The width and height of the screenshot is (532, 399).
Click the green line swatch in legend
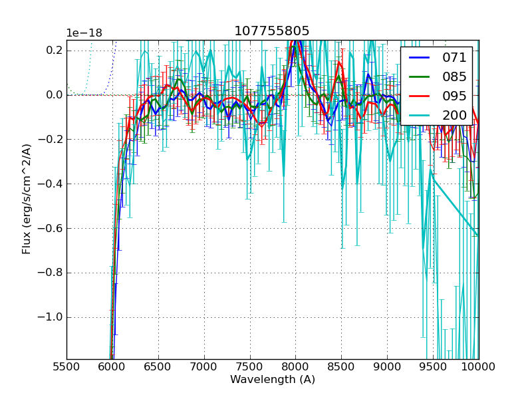coord(419,77)
